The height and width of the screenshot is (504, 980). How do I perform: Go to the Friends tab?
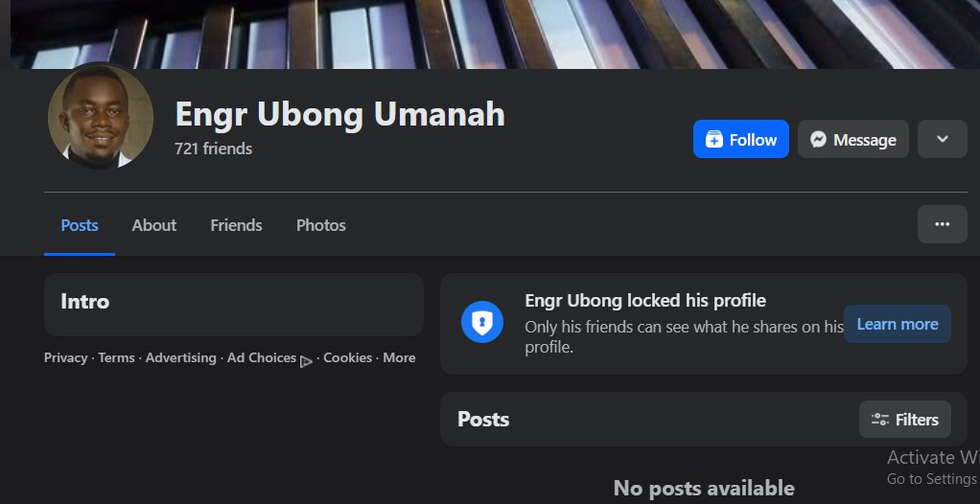[x=236, y=225]
